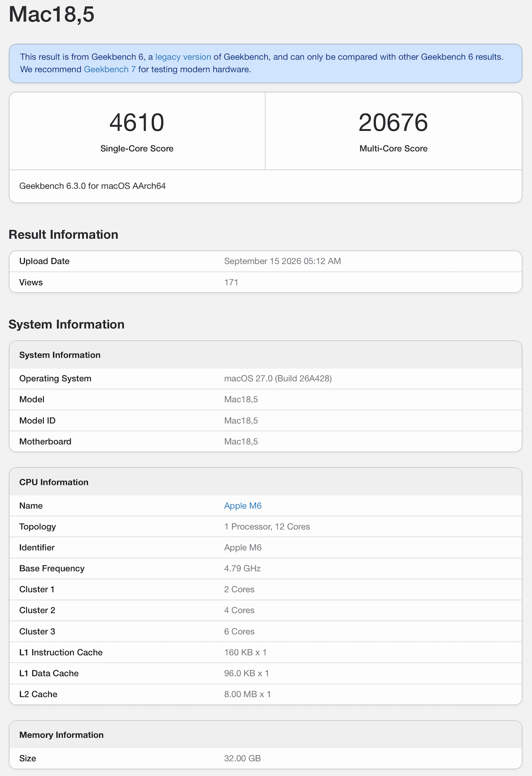
Task: Select the Identifier row's Apple M6 value
Action: point(243,548)
